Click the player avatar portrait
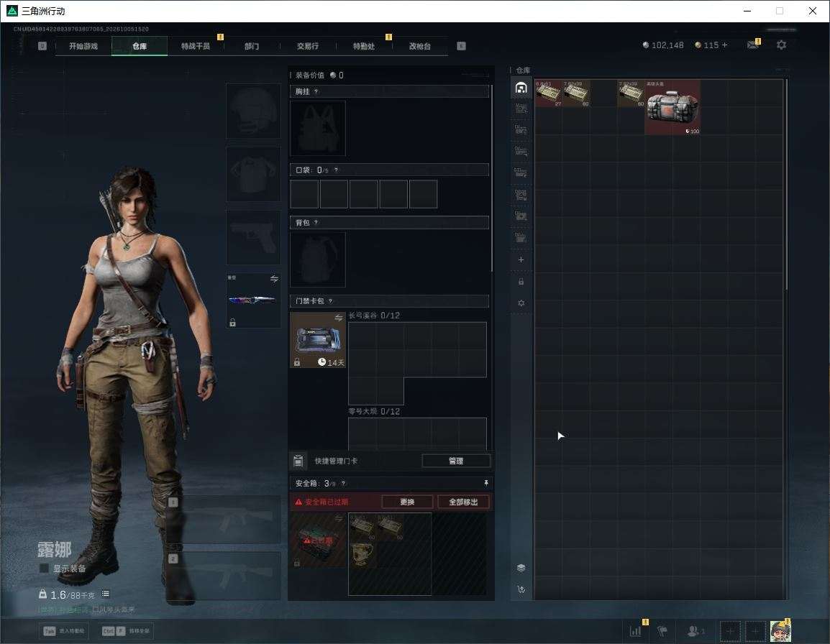 tap(780, 631)
